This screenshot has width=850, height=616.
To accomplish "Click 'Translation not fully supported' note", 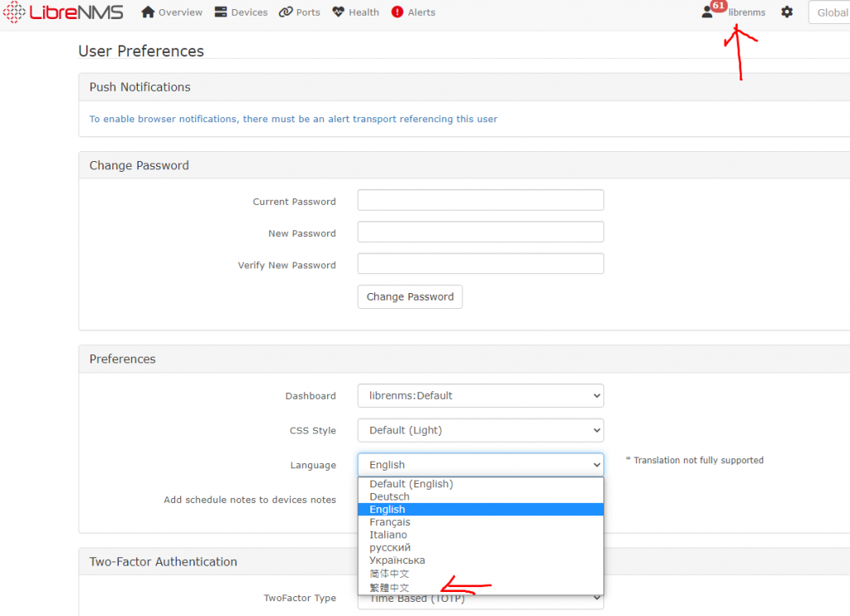I will point(695,461).
